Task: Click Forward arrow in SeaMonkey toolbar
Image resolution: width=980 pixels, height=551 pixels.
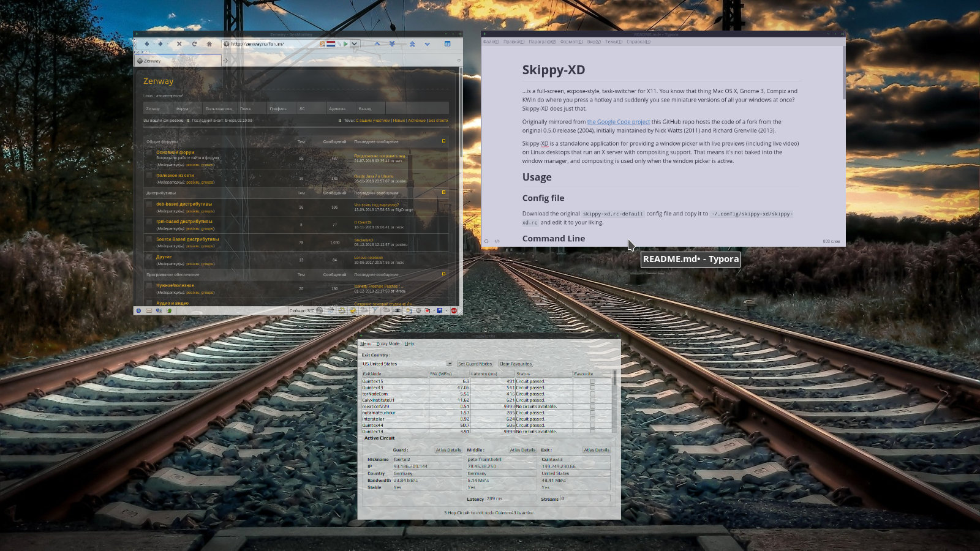Action: 160,44
